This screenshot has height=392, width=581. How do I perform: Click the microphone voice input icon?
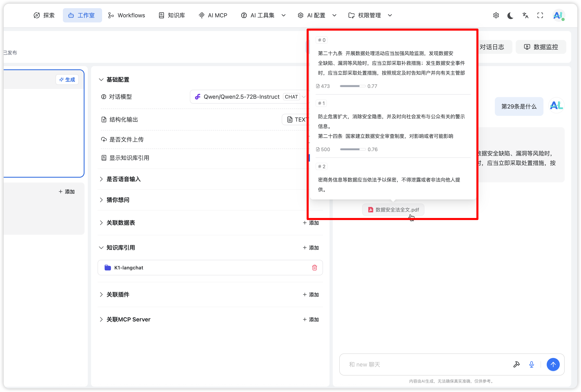tap(532, 364)
